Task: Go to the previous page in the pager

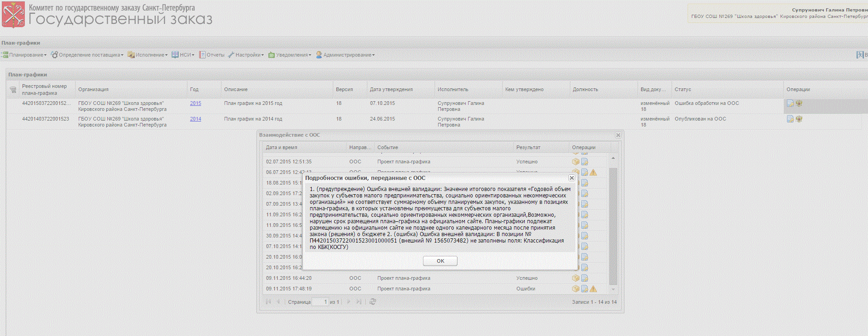Action: click(x=278, y=301)
